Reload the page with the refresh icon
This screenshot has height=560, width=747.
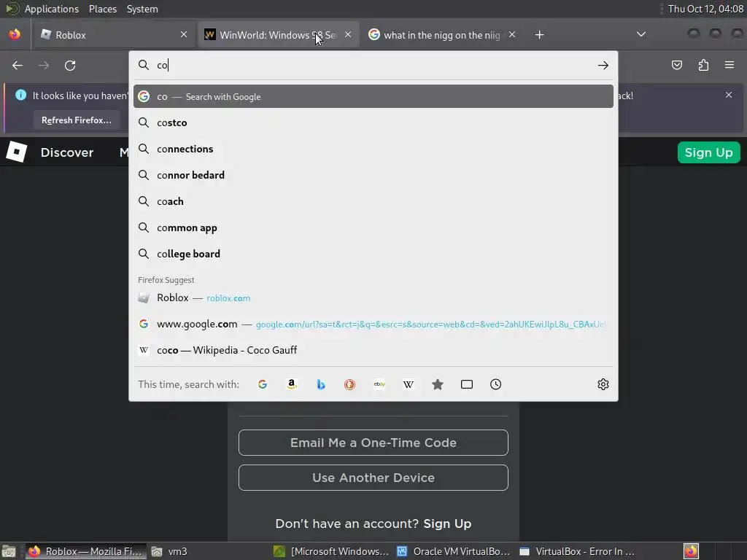[x=70, y=65]
